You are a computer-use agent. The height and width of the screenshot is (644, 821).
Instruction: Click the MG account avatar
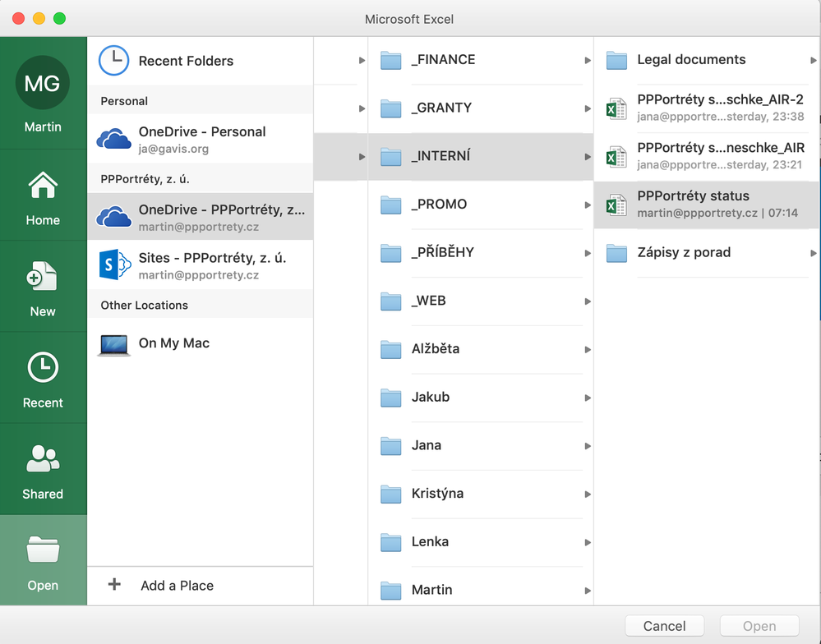(43, 84)
